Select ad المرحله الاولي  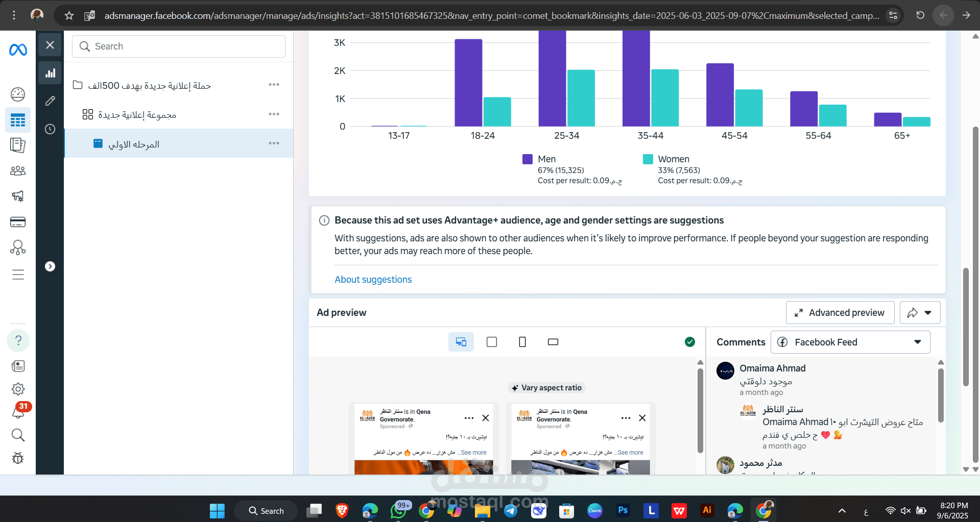(x=134, y=144)
